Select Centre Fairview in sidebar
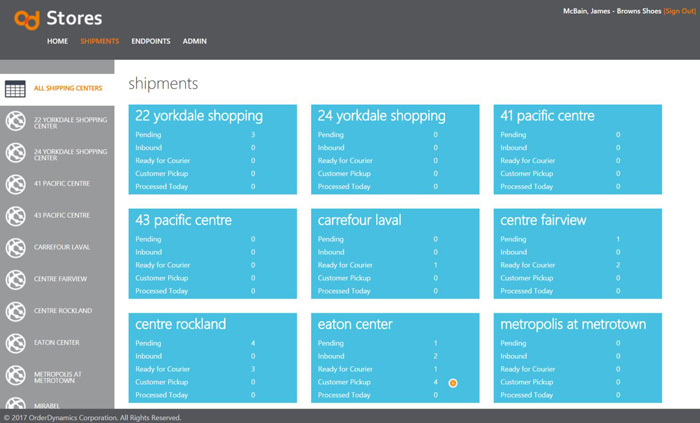 [x=57, y=280]
